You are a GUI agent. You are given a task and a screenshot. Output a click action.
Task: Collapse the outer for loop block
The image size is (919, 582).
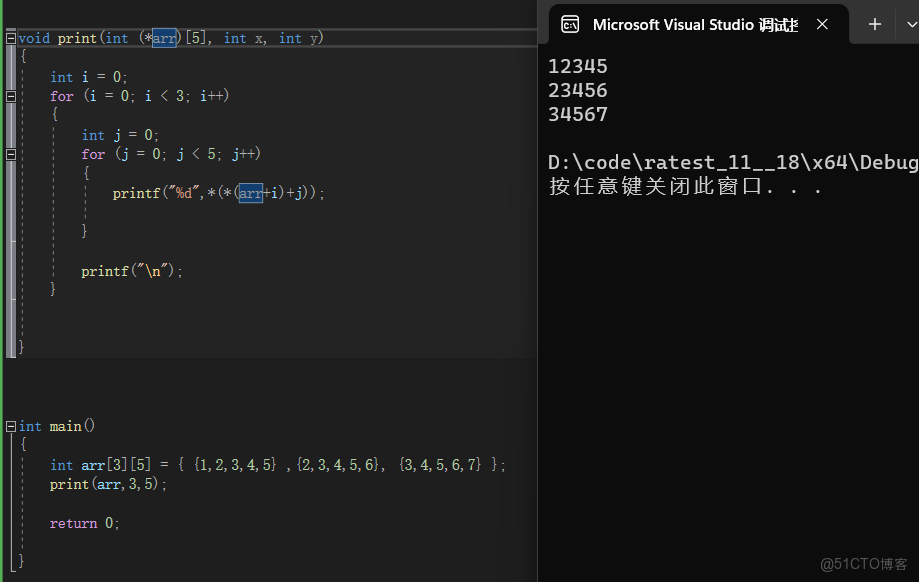(9, 96)
